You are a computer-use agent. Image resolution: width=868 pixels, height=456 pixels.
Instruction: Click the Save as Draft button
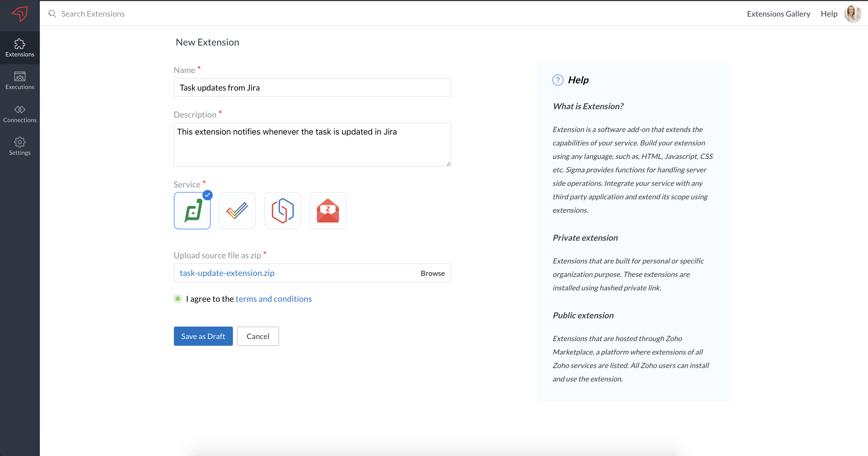[203, 336]
